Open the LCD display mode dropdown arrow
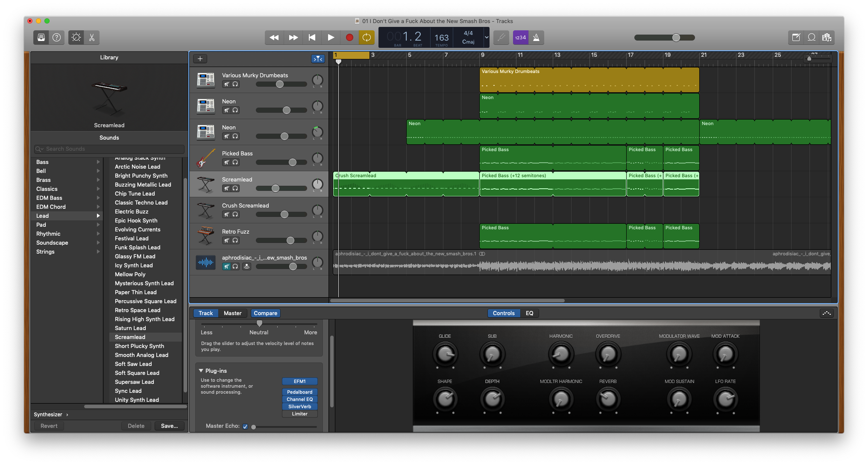Viewport: 868px width, 465px height. tap(486, 38)
